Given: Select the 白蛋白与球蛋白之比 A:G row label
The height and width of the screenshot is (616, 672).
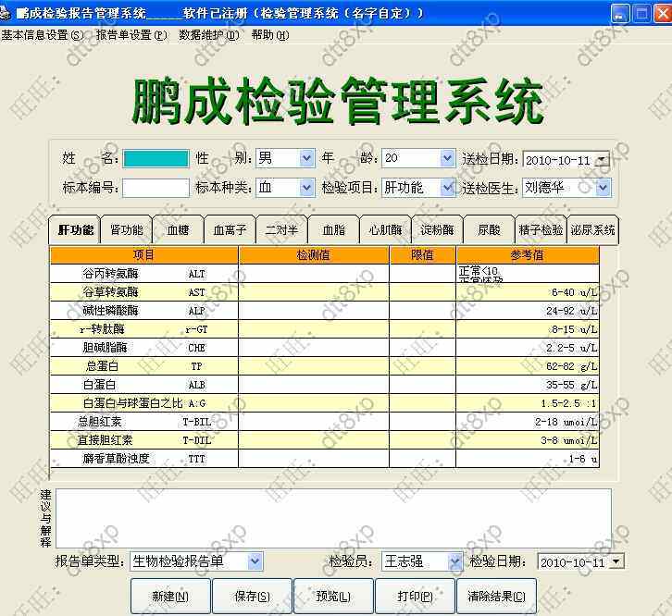Looking at the screenshot, I should click(x=144, y=403).
